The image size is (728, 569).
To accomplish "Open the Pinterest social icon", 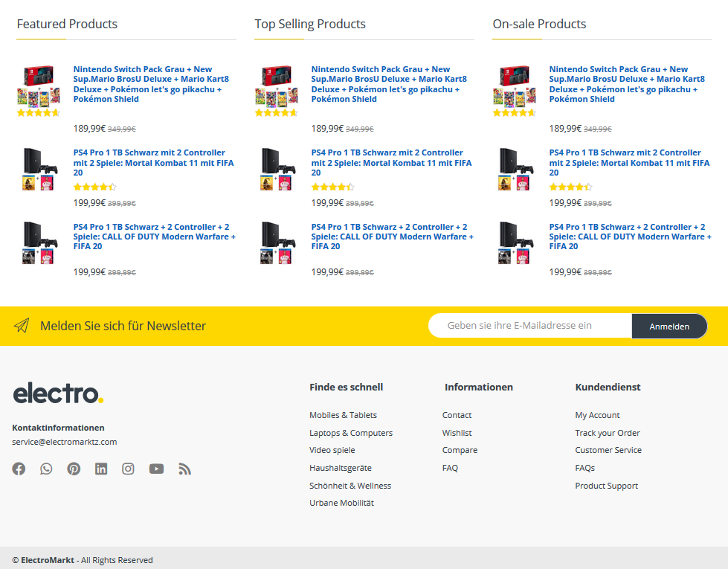I will (74, 469).
